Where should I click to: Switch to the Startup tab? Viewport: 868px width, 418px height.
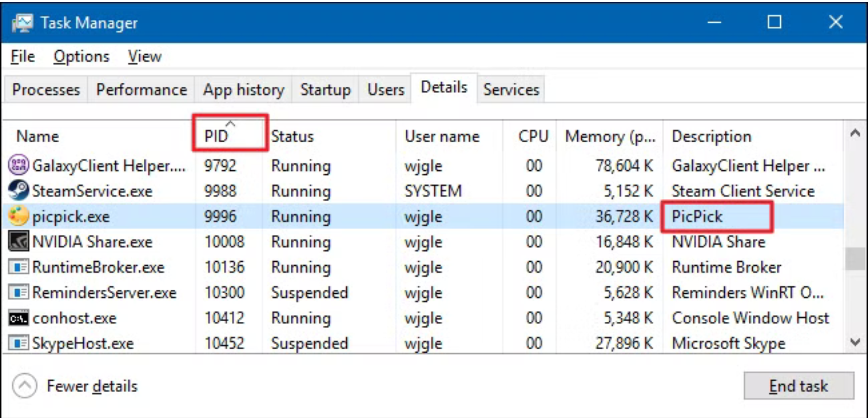pos(325,89)
